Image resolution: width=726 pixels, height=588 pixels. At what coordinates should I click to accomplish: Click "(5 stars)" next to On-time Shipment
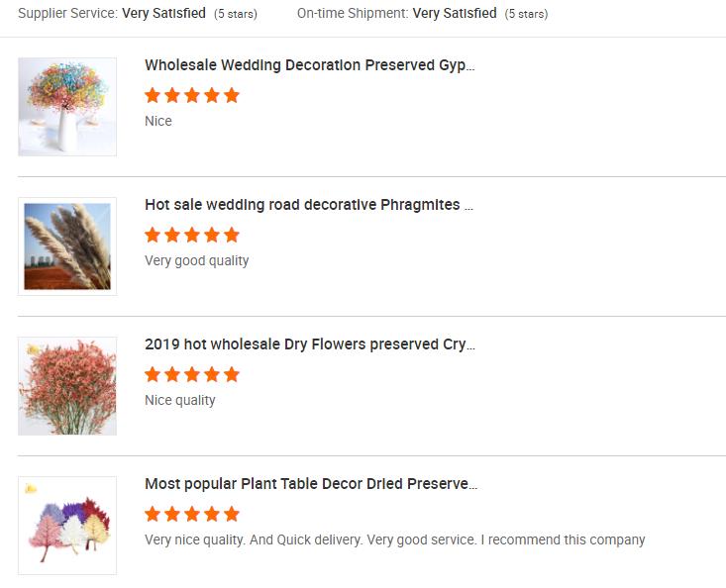click(x=526, y=14)
